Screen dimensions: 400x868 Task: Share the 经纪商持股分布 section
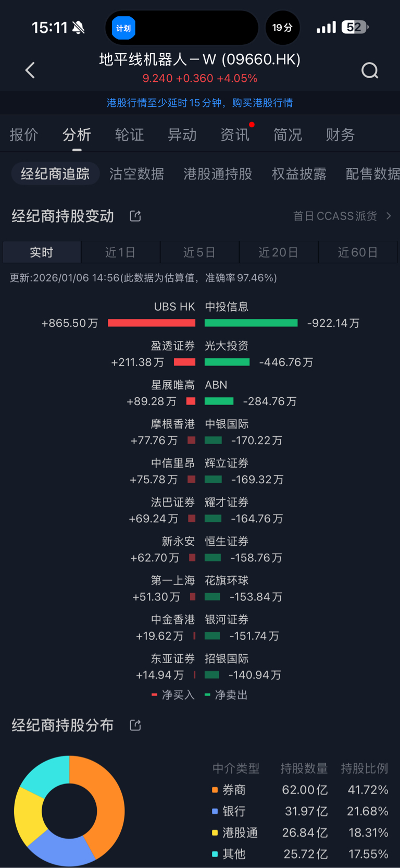[135, 725]
